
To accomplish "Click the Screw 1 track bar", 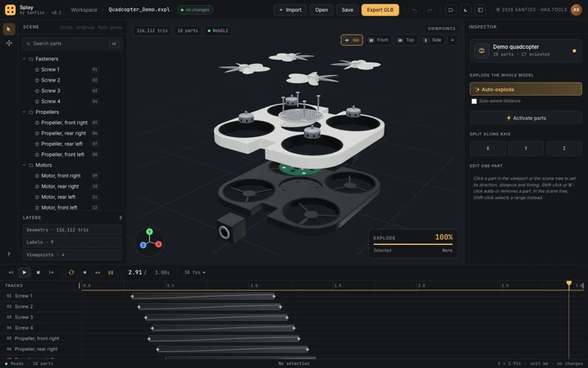I will 204,297.
